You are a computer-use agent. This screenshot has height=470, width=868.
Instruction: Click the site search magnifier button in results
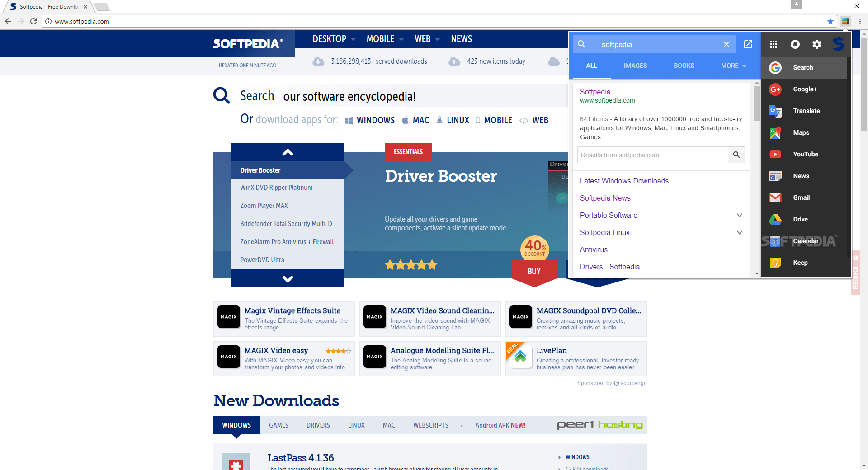click(x=736, y=155)
